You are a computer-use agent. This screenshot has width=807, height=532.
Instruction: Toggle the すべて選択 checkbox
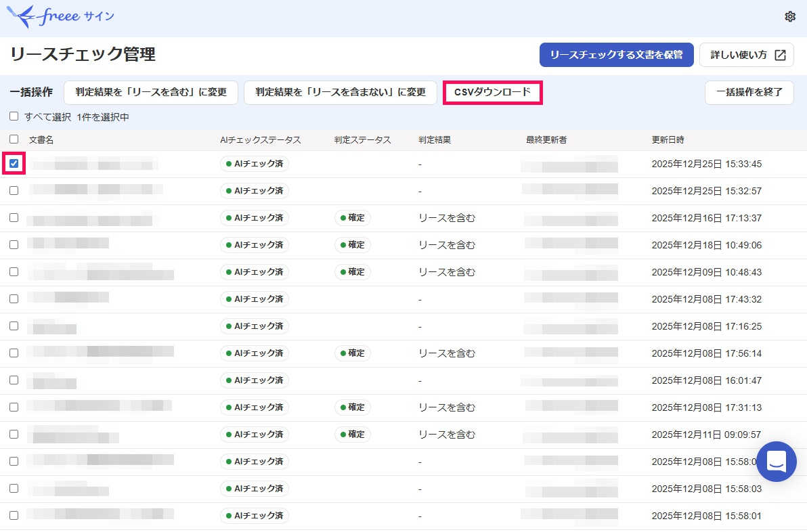pos(14,116)
